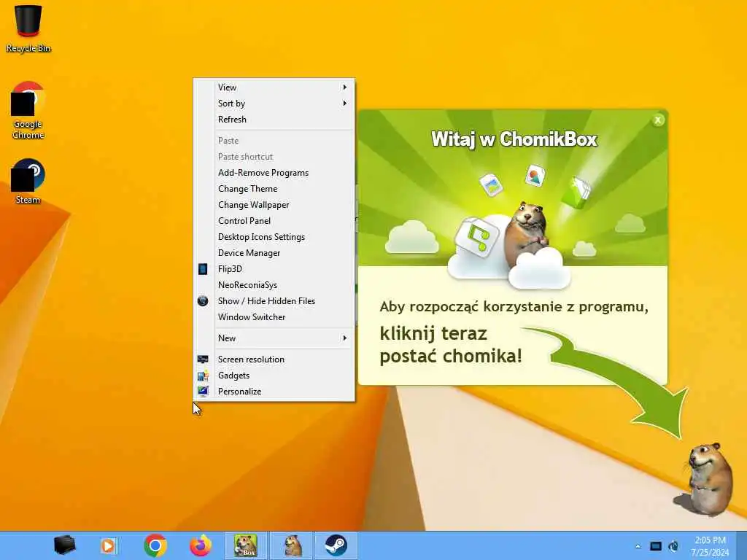Open Screen resolution settings
Screen dimensions: 747x560
coord(284,359)
